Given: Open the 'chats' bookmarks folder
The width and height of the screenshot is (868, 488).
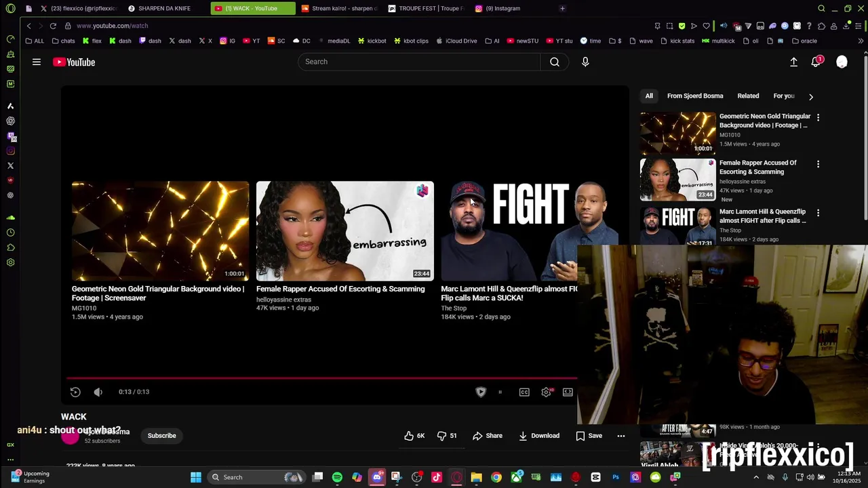Looking at the screenshot, I should pyautogui.click(x=63, y=41).
